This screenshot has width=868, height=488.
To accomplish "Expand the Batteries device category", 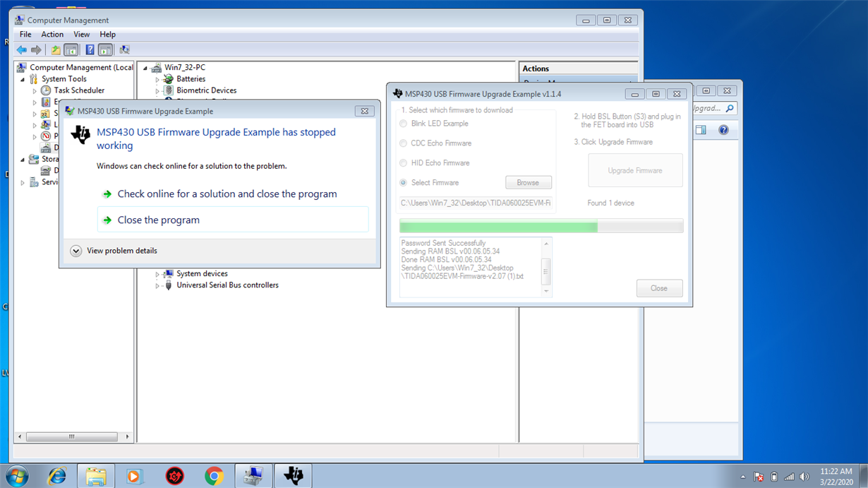I will pos(157,79).
